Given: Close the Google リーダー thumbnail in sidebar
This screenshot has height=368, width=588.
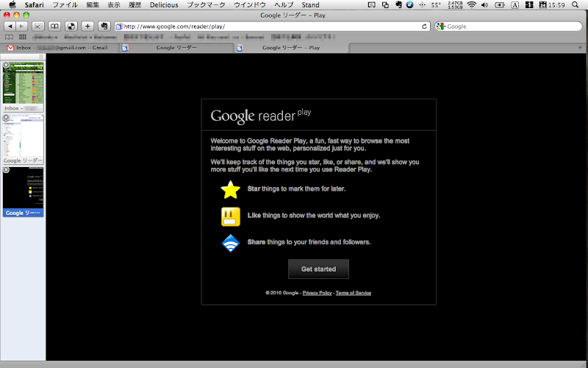Looking at the screenshot, I should [x=6, y=118].
